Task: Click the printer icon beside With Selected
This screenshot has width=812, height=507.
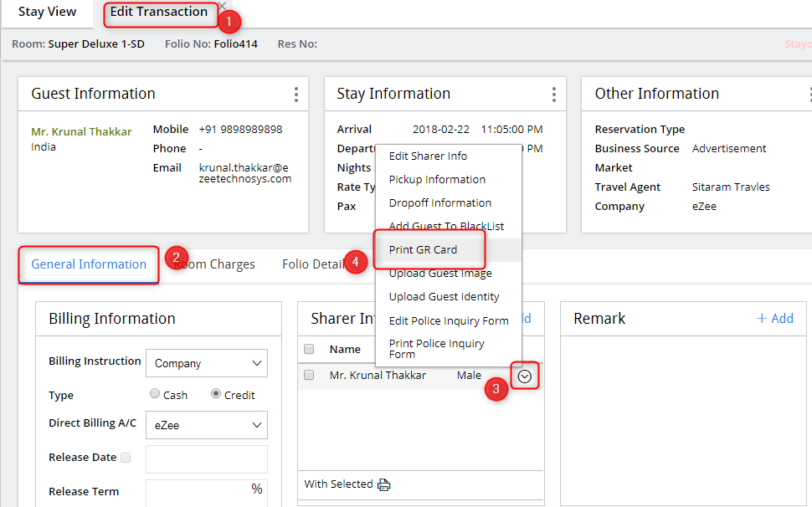Action: point(383,484)
